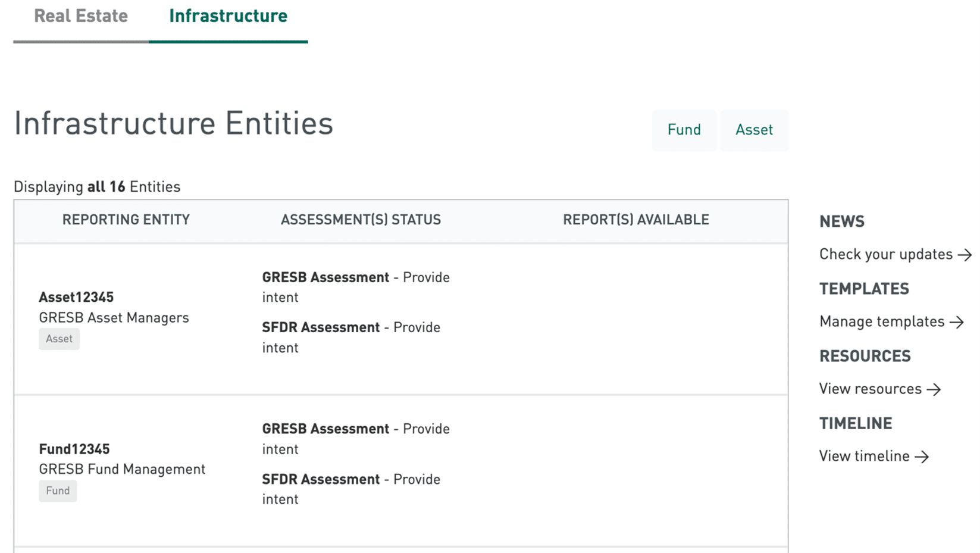Open the View timeline link
Image resolution: width=980 pixels, height=553 pixels.
pyautogui.click(x=864, y=456)
